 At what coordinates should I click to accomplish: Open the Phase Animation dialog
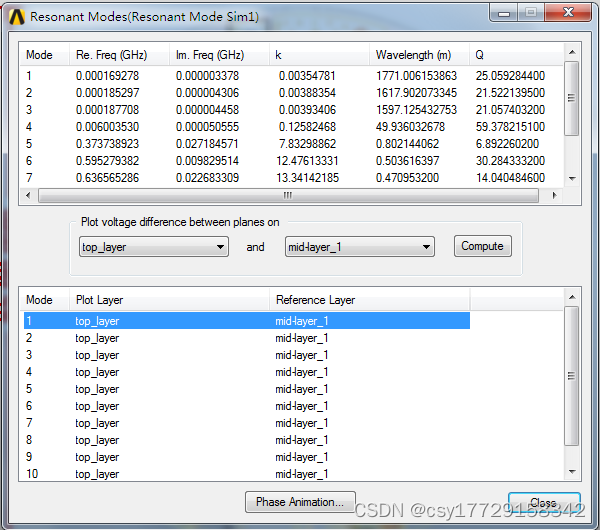pos(300,502)
